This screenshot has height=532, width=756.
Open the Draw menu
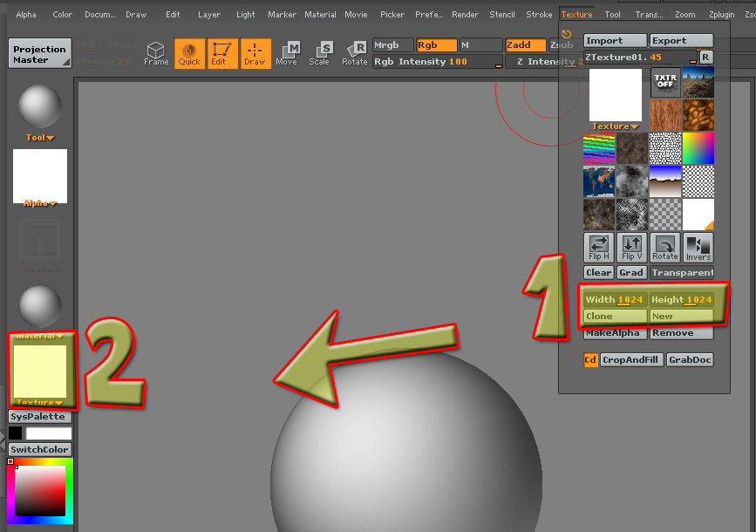[136, 15]
